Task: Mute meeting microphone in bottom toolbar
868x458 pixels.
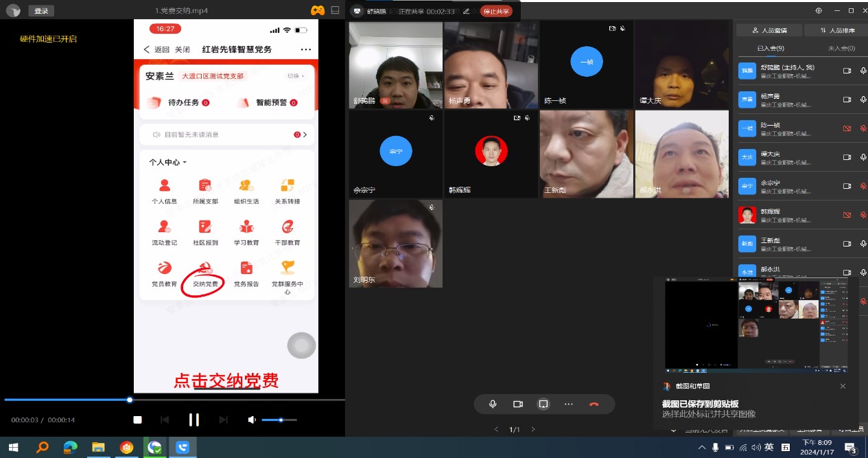Action: click(493, 404)
